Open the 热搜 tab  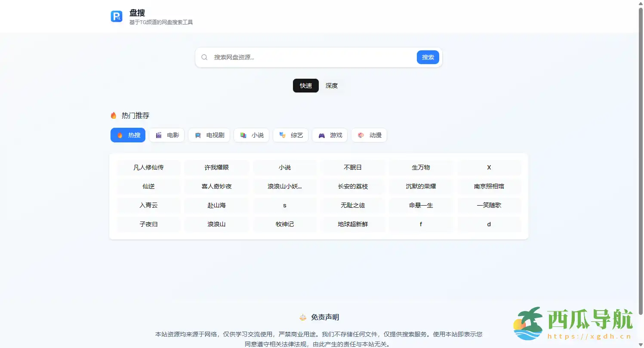128,135
